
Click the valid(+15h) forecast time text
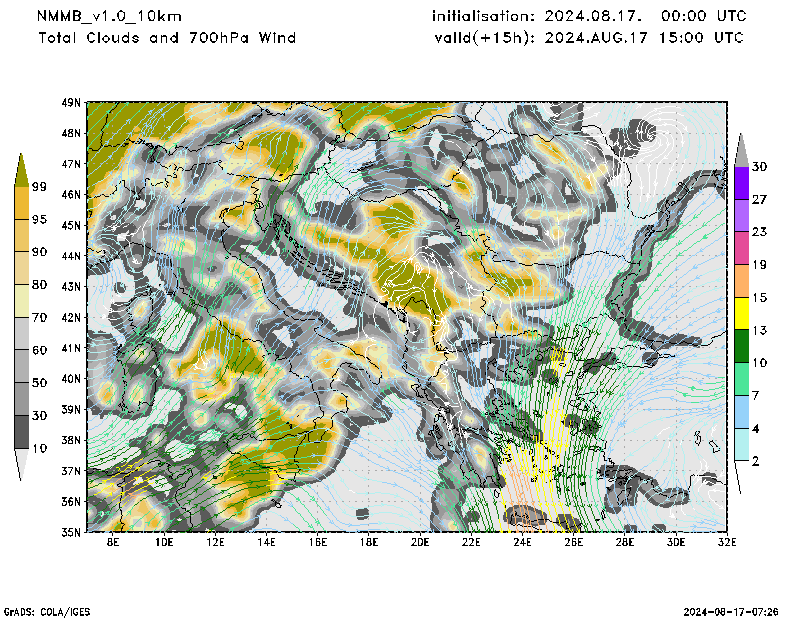click(589, 38)
